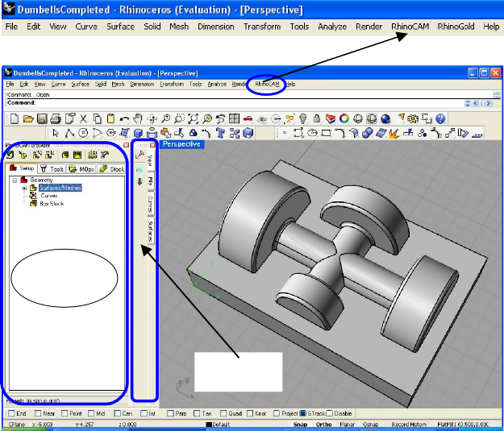Open Help with the question mark icon
This screenshot has width=504, height=431.
pos(440,119)
